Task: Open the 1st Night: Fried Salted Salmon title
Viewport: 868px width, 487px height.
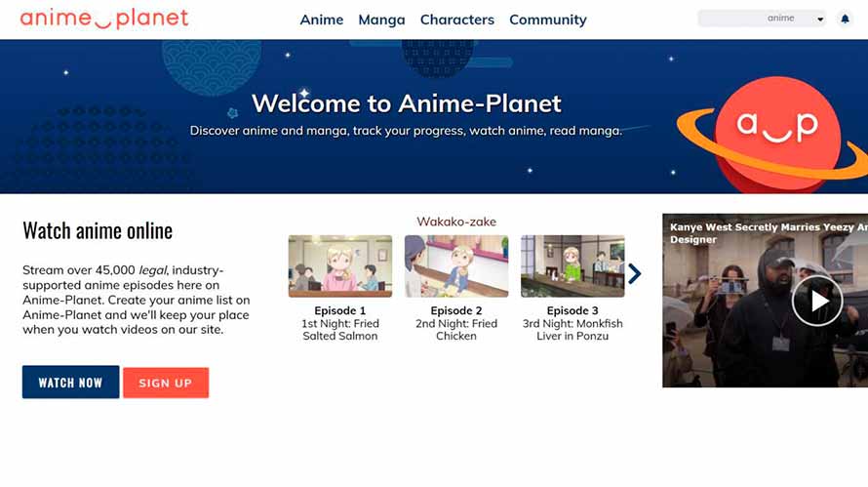Action: pyautogui.click(x=340, y=330)
